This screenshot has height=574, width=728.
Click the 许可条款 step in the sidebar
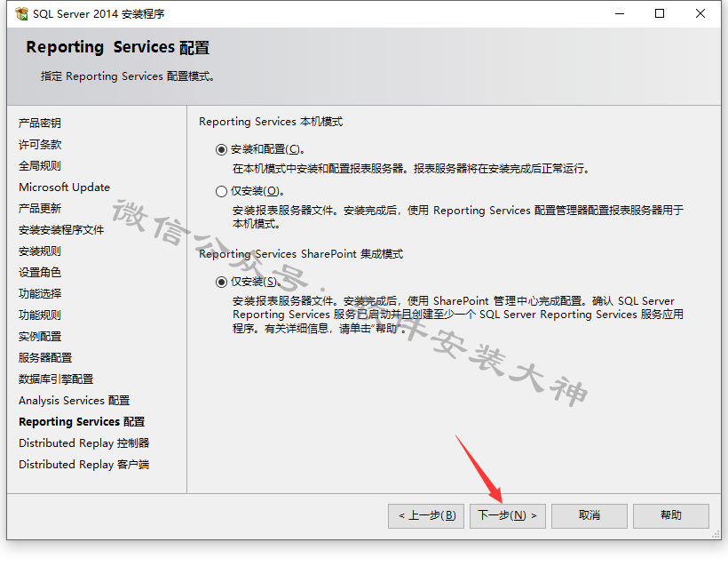pos(40,145)
